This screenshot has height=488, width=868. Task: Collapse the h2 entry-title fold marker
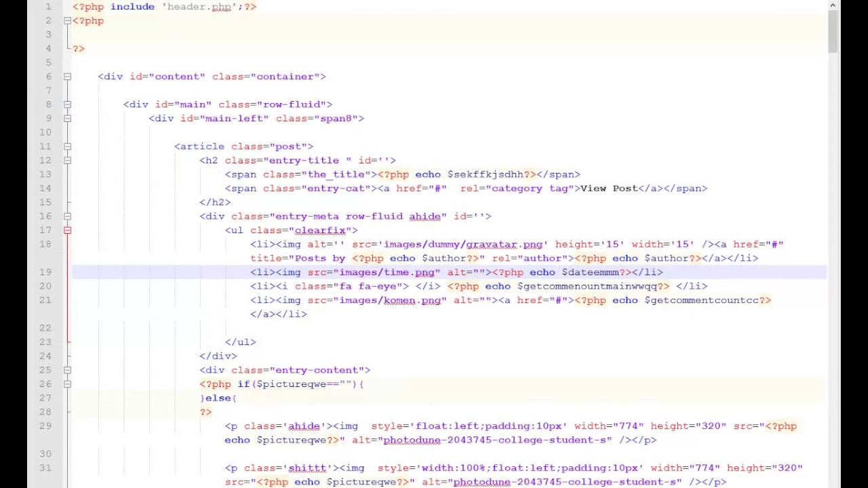67,161
